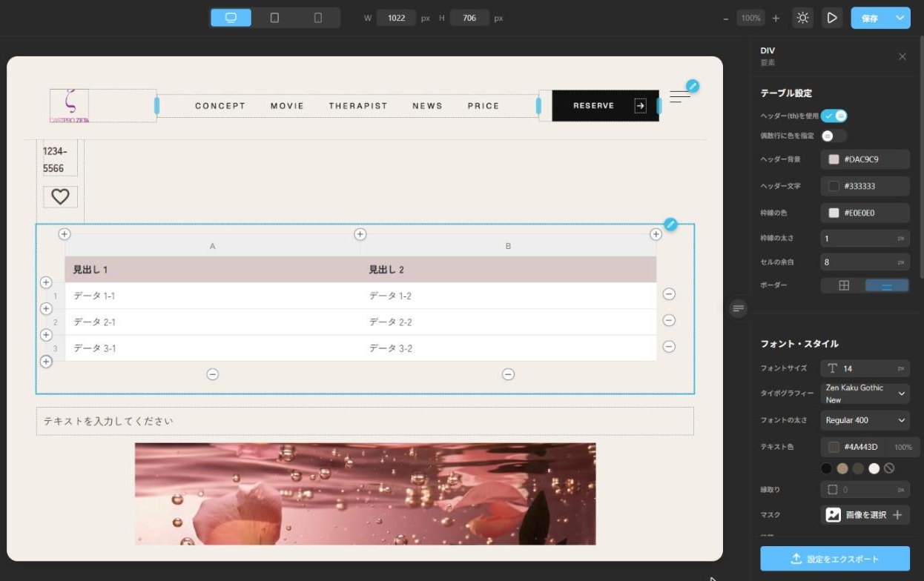924x581 pixels.
Task: Pick the dark brown preset text color
Action: [858, 468]
